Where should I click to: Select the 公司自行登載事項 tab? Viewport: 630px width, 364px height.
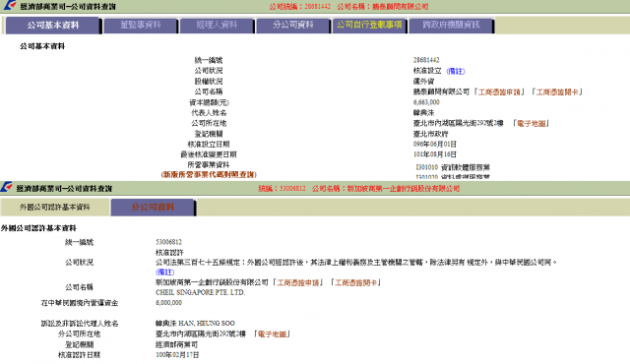(x=369, y=26)
